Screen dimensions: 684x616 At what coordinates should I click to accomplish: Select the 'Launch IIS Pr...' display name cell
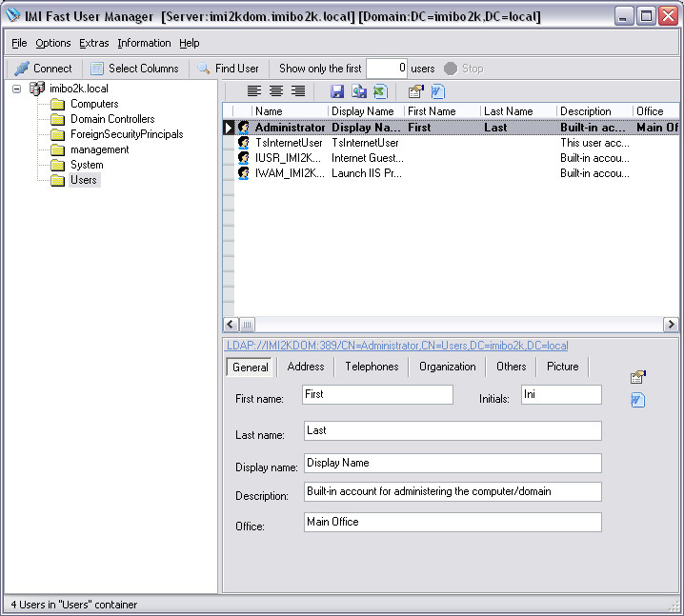point(367,173)
